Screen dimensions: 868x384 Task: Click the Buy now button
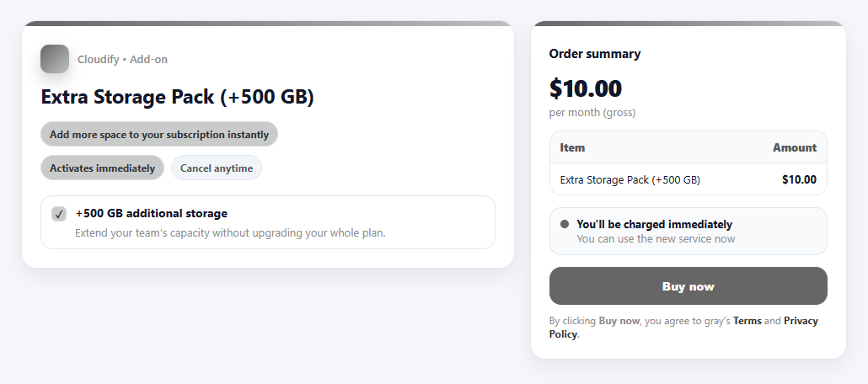coord(688,286)
